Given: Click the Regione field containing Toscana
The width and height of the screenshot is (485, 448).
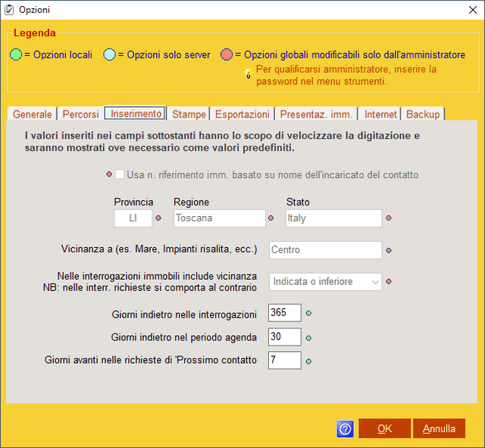Looking at the screenshot, I should [219, 218].
